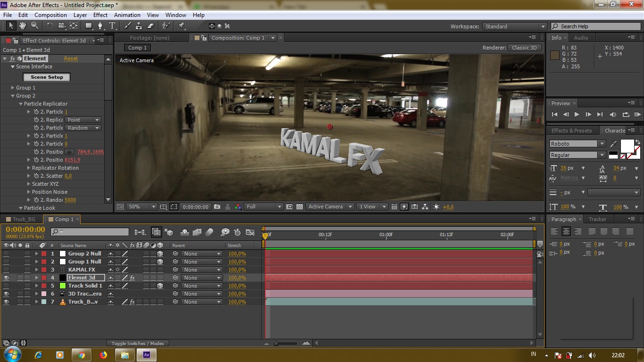Click the Scene Setup button

tap(47, 77)
